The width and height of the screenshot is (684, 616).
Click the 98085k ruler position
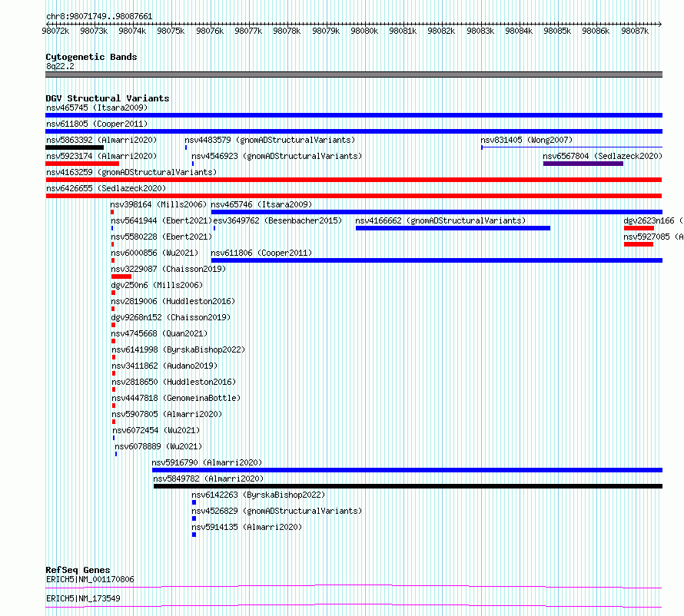click(x=557, y=31)
